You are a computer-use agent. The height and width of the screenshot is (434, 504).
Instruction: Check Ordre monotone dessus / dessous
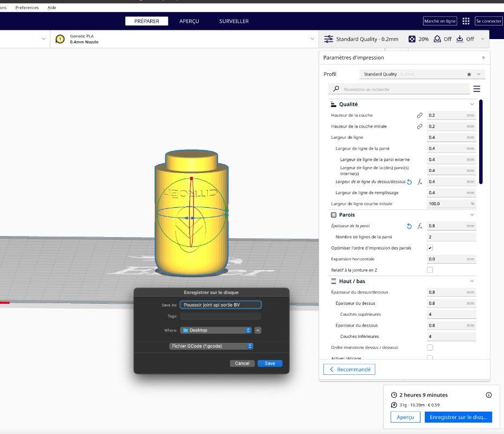(x=430, y=347)
